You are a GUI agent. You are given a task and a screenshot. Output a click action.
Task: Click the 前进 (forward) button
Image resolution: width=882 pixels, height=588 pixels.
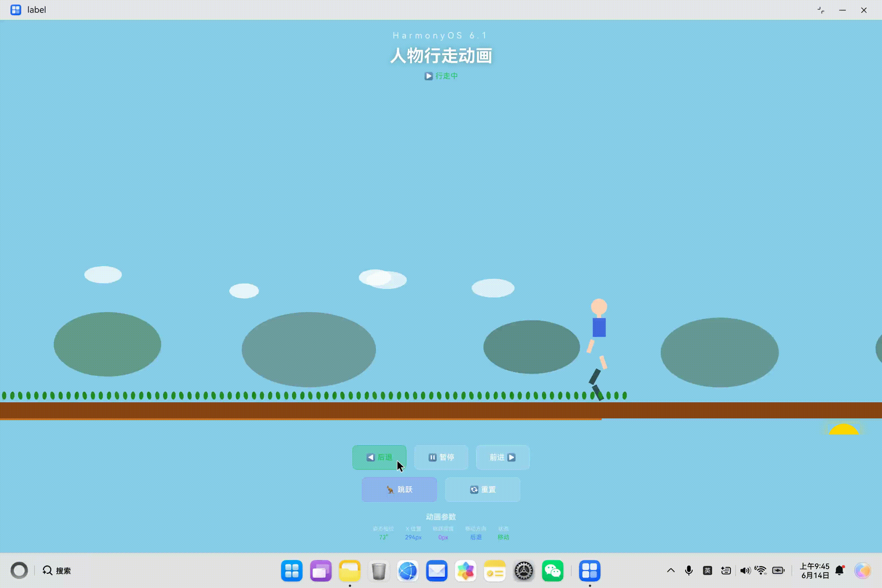tap(503, 457)
